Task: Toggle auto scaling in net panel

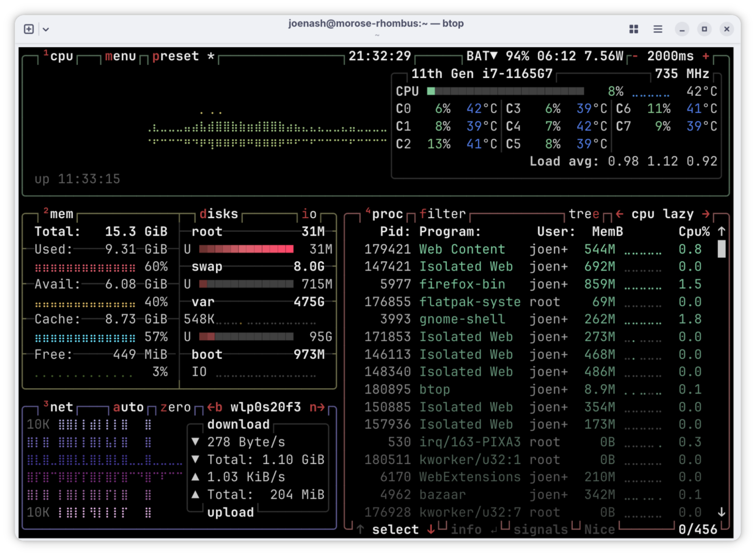Action: coord(128,407)
